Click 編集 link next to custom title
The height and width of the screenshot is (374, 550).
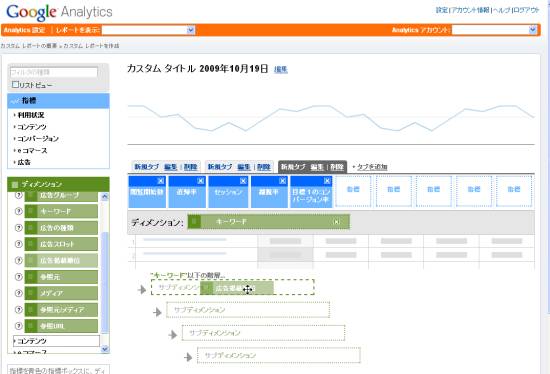point(281,69)
